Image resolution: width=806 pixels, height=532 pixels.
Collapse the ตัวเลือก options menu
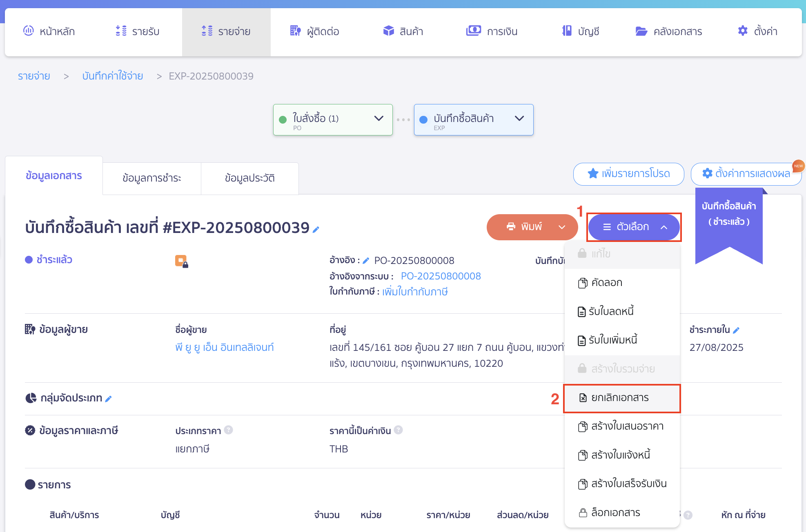[x=634, y=227]
